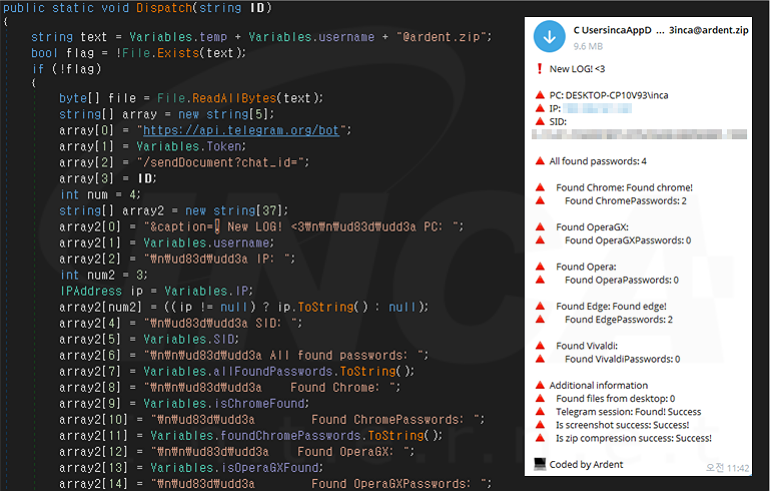The image size is (770, 491).
Task: Click the message timestamp 11:42
Action: 727,468
